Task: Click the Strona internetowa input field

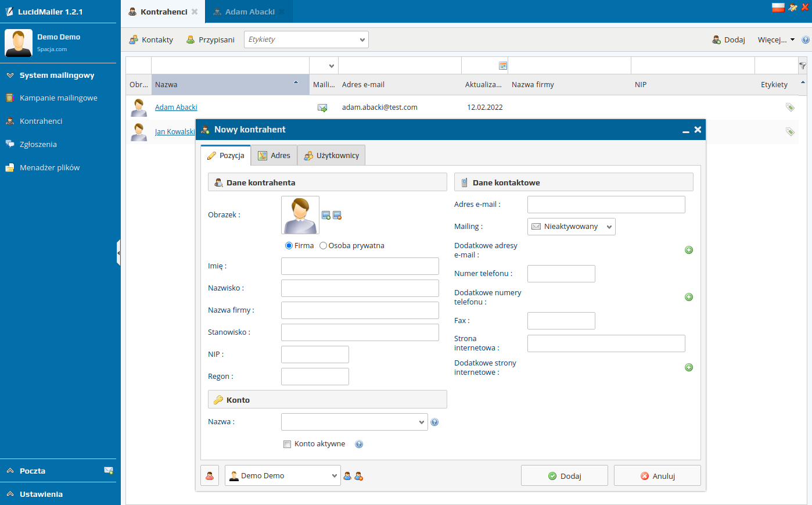Action: point(606,343)
